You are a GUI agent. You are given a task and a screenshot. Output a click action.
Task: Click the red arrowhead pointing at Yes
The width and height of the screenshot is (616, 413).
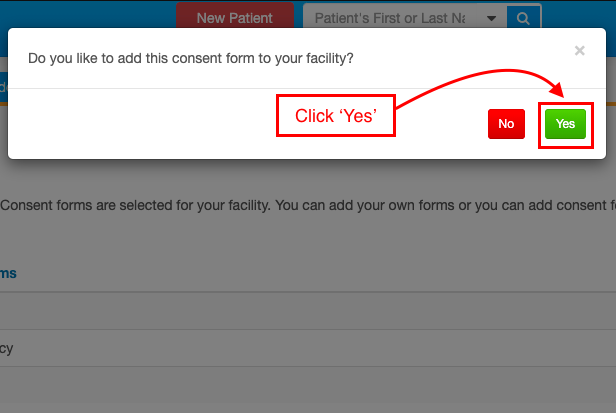[x=556, y=93]
